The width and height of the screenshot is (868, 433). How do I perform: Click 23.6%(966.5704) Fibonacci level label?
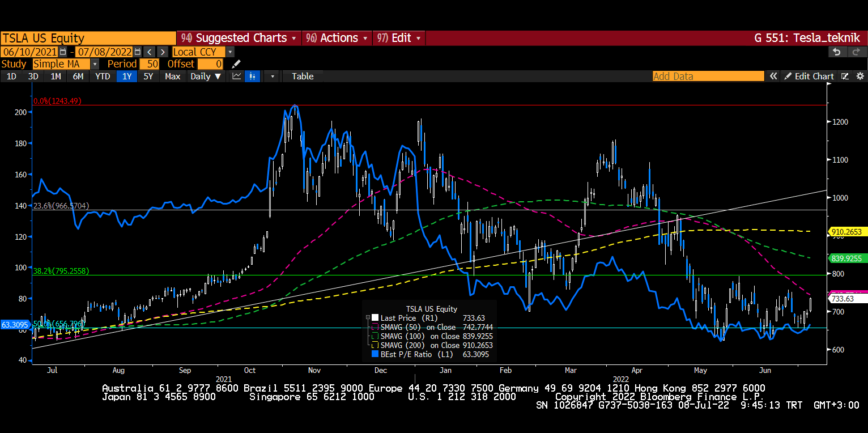[61, 206]
